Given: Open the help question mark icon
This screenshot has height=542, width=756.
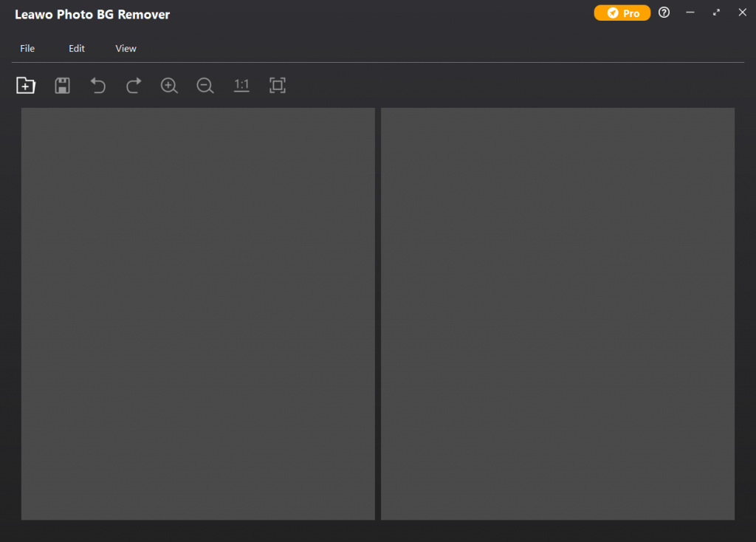Looking at the screenshot, I should (664, 13).
